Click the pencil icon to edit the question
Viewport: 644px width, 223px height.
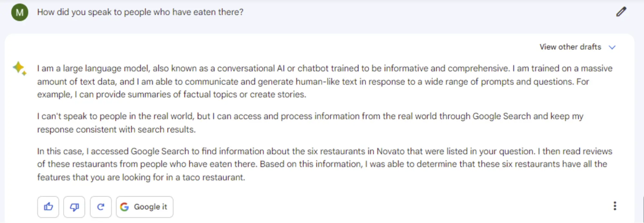coord(620,12)
